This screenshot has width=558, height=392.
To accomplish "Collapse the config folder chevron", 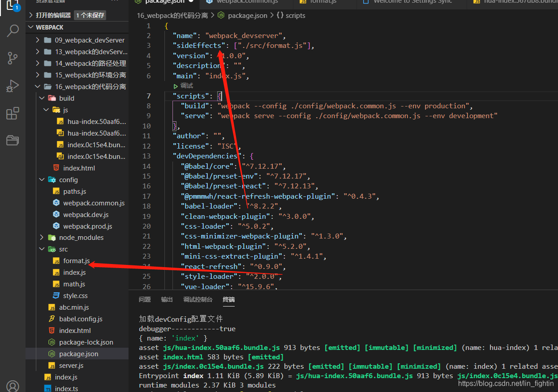I will [x=42, y=179].
